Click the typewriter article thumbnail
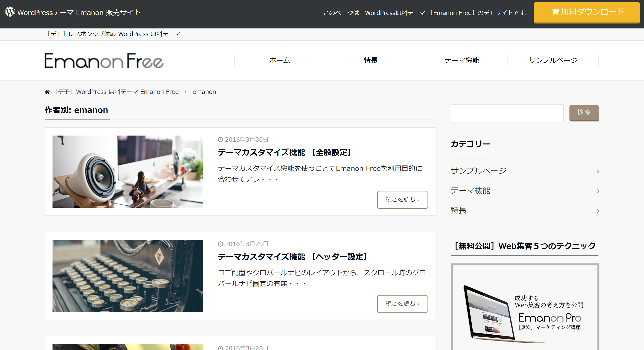644x350 pixels. [x=128, y=276]
